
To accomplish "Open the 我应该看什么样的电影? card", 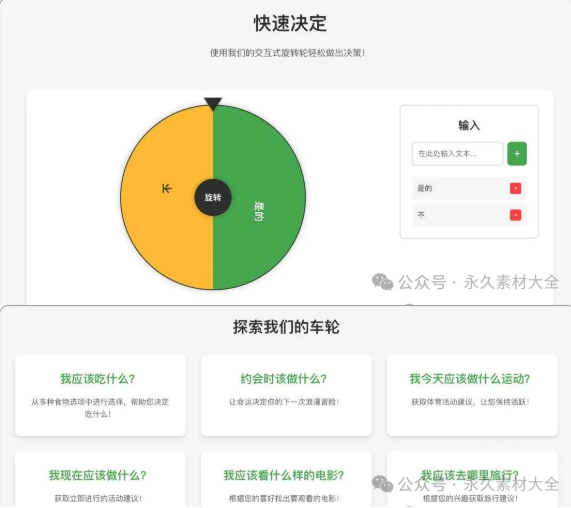I will pyautogui.click(x=286, y=479).
